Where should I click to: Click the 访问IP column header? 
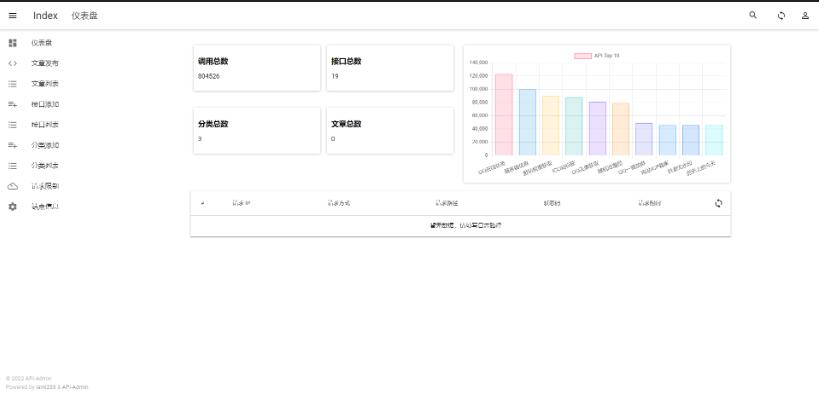click(241, 203)
